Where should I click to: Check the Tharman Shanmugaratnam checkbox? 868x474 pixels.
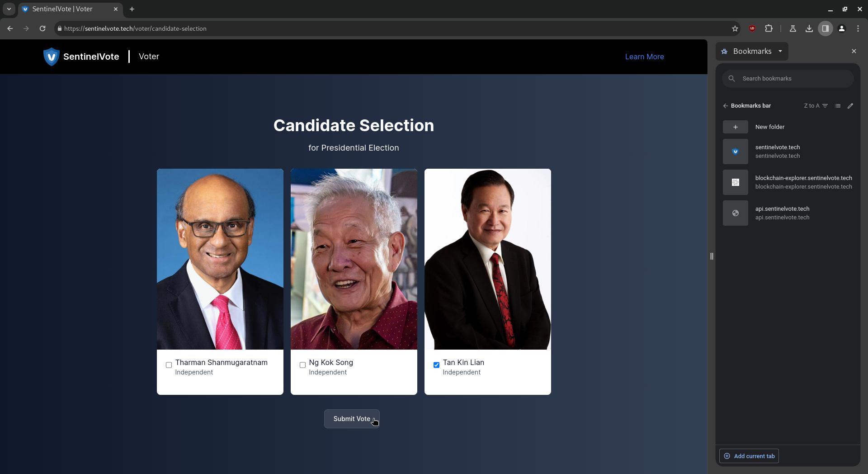pyautogui.click(x=169, y=365)
